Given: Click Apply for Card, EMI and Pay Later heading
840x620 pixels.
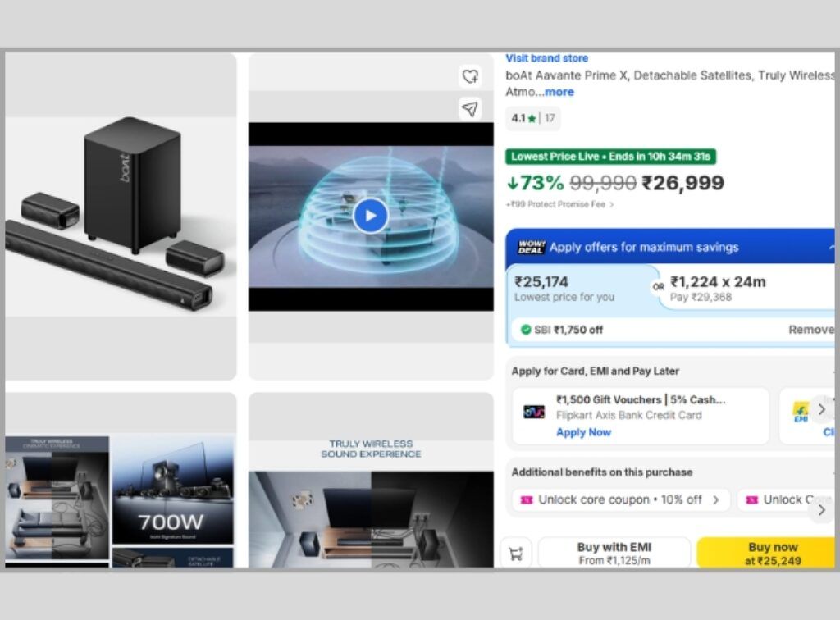Looking at the screenshot, I should click(x=596, y=371).
